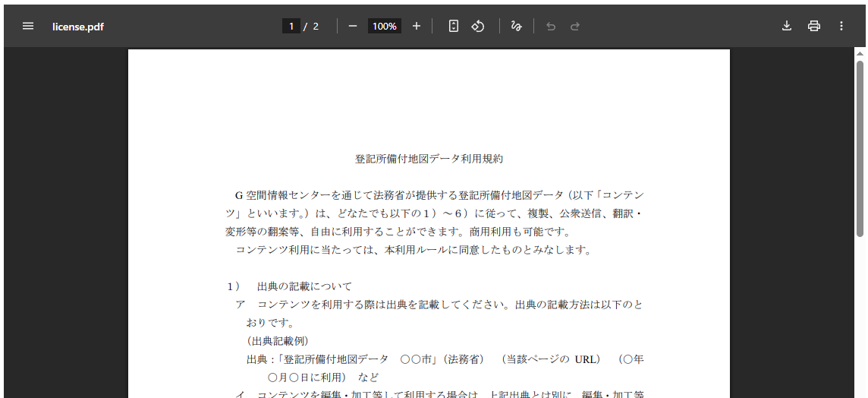Click the scrollbar up arrow
Screen dimensions: 868x398
coord(860,53)
